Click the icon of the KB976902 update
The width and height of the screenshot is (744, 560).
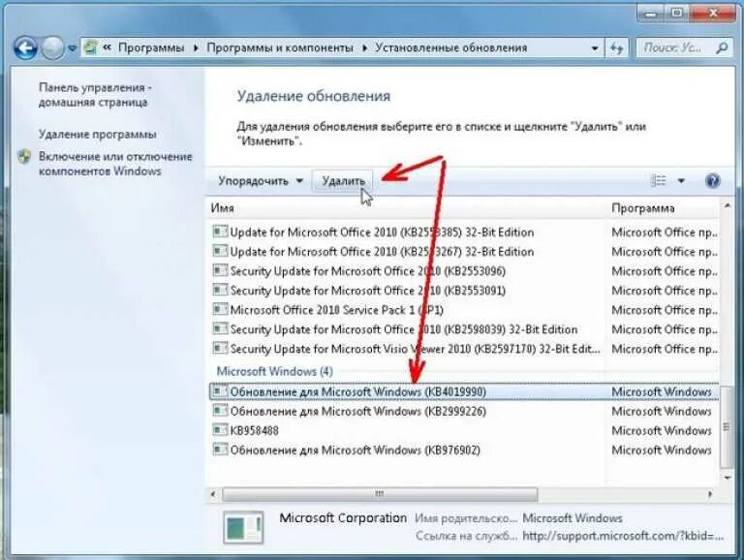(220, 449)
